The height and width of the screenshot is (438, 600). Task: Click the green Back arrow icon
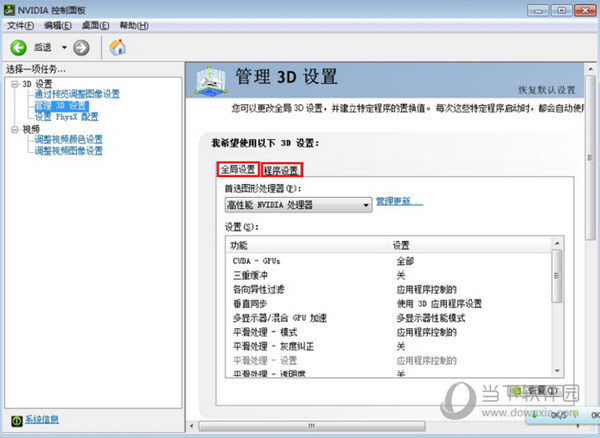[18, 48]
